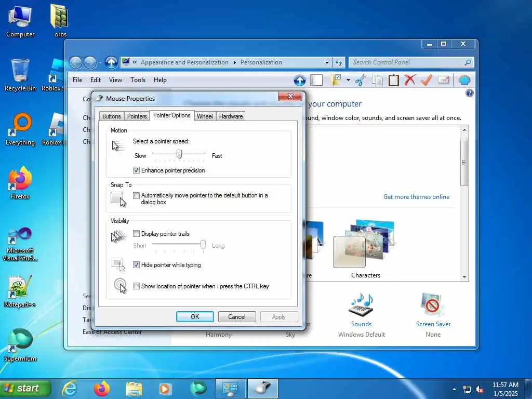Select the Firefox desktop shortcut
Viewport: 532px width, 399px height.
[x=20, y=183]
